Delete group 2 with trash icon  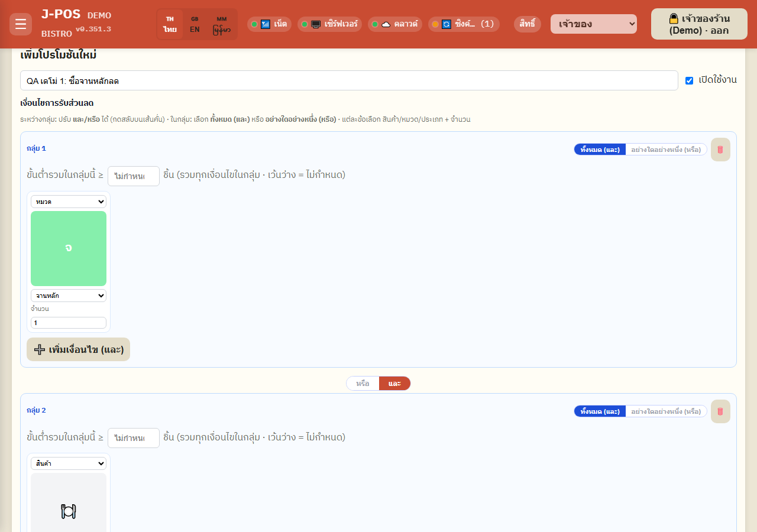pyautogui.click(x=720, y=411)
